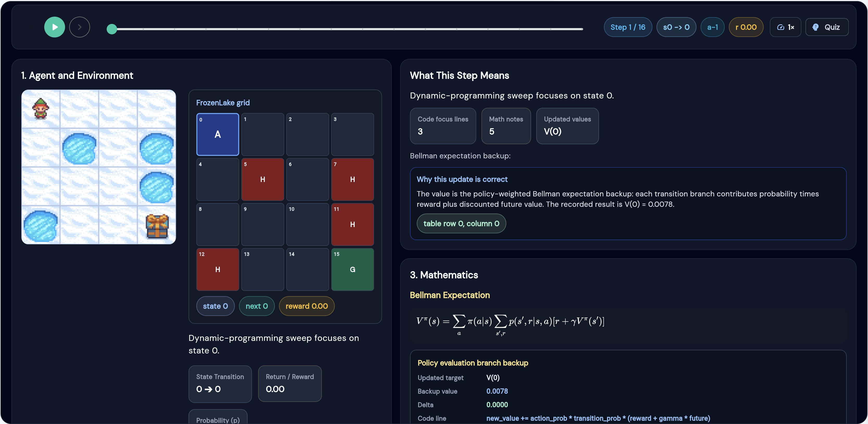Screen dimensions: 868x424
Task: Click the Step 1 / 16 pill
Action: [x=628, y=27]
